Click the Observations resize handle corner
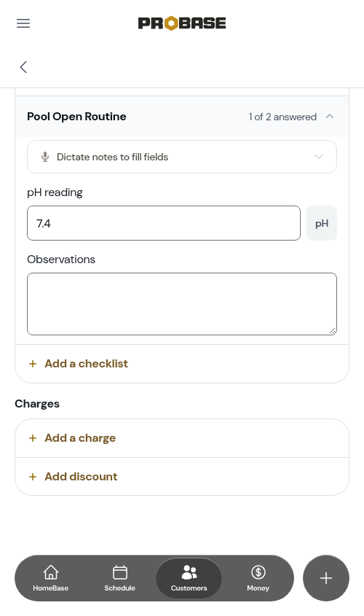Screen dimensions: 364x616 click(x=333, y=331)
